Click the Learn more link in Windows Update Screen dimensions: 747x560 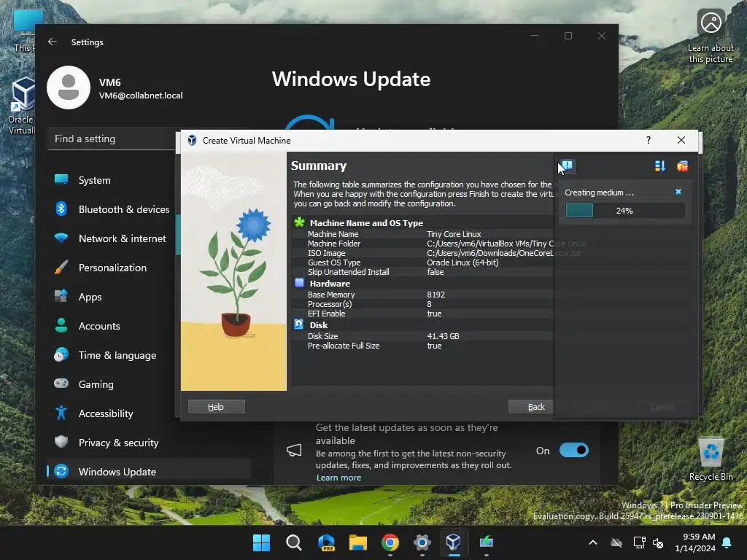[x=338, y=478]
